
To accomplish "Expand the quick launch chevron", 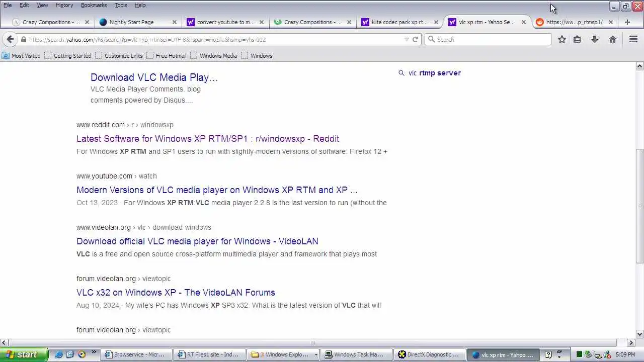I will (94, 352).
